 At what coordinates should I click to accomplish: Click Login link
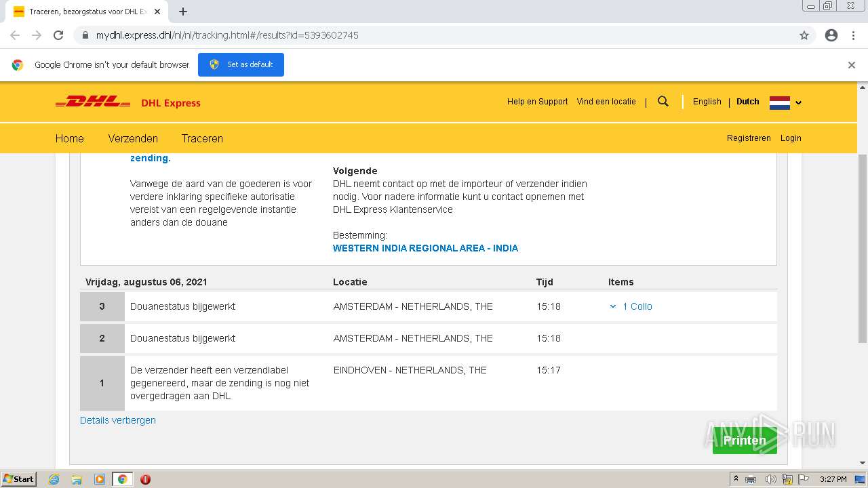(791, 138)
